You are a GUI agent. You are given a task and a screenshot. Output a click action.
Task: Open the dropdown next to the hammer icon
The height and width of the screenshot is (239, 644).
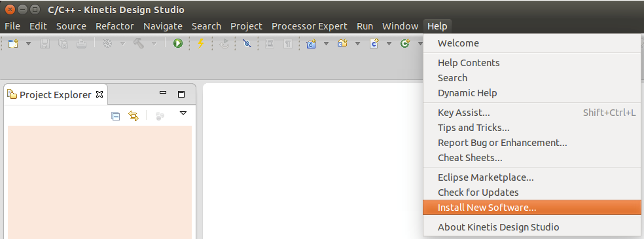pos(154,43)
